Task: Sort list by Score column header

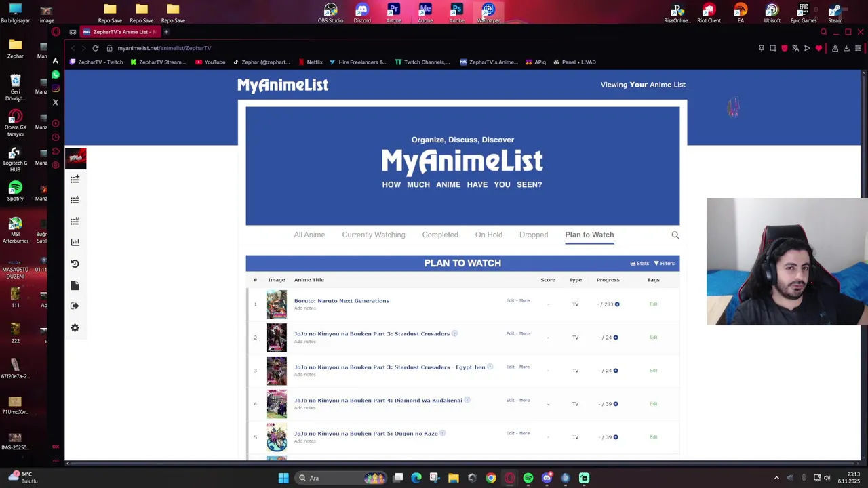Action: (548, 279)
